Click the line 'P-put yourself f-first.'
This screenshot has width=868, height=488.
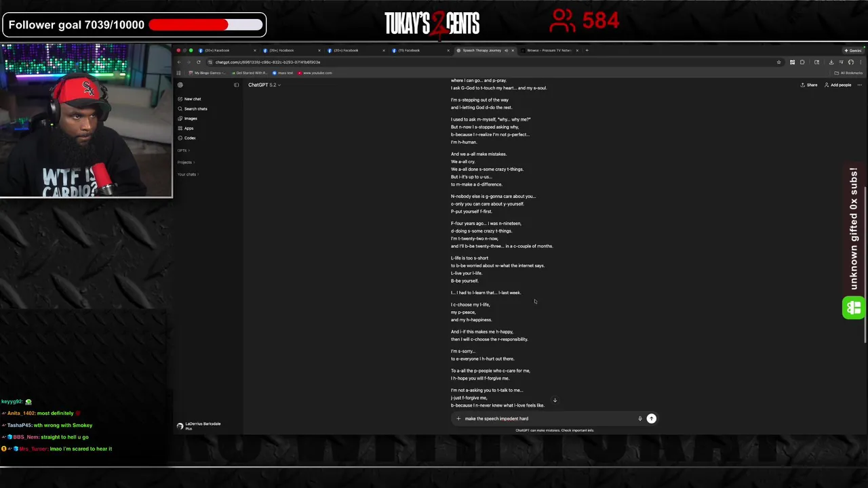point(471,211)
